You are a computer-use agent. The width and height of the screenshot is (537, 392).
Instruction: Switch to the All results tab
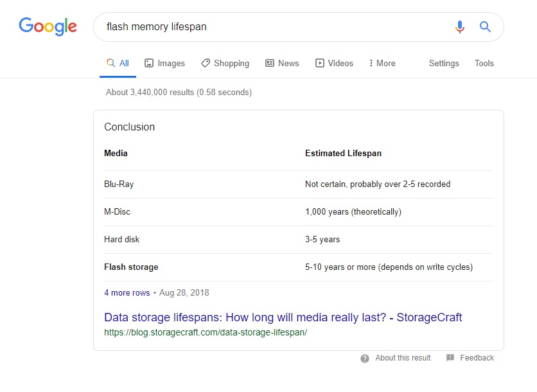tap(118, 63)
